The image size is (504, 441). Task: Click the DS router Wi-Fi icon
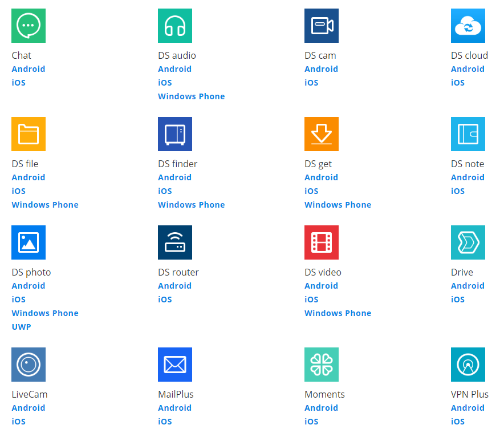click(x=175, y=242)
